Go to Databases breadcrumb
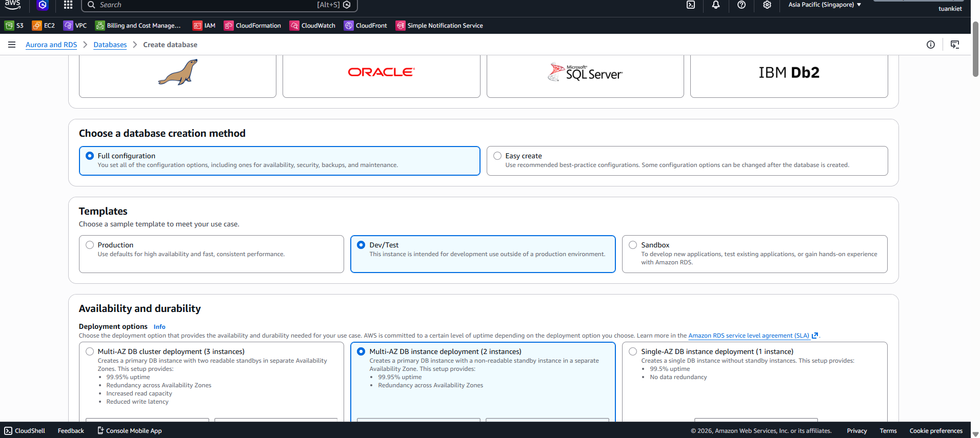Viewport: 980px width, 438px height. tap(110, 45)
